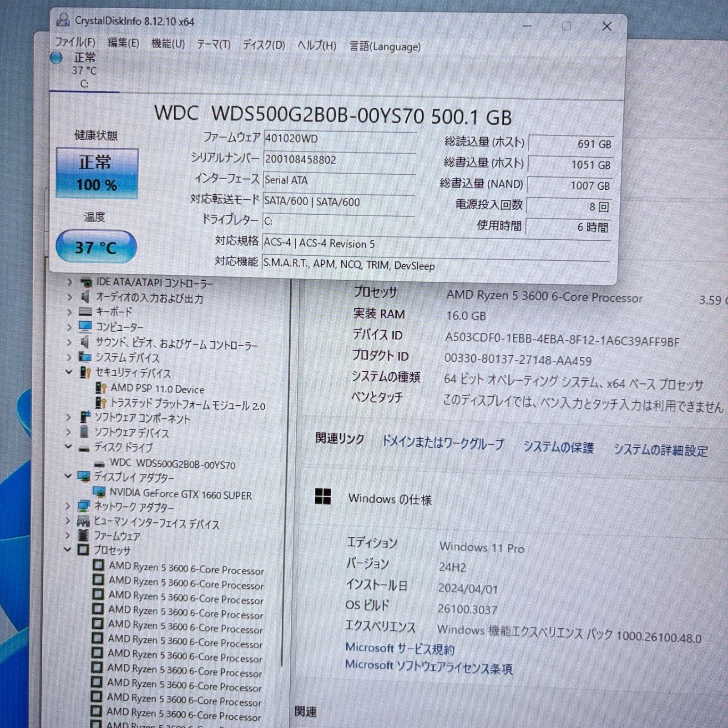Screen dimensions: 728x728
Task: Click the device ID value A503CDF0-1EBB-4EBA
Action: (x=562, y=339)
